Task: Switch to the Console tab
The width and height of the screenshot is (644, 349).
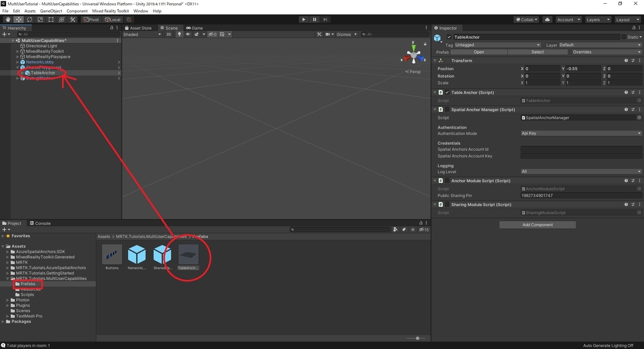Action: 40,223
